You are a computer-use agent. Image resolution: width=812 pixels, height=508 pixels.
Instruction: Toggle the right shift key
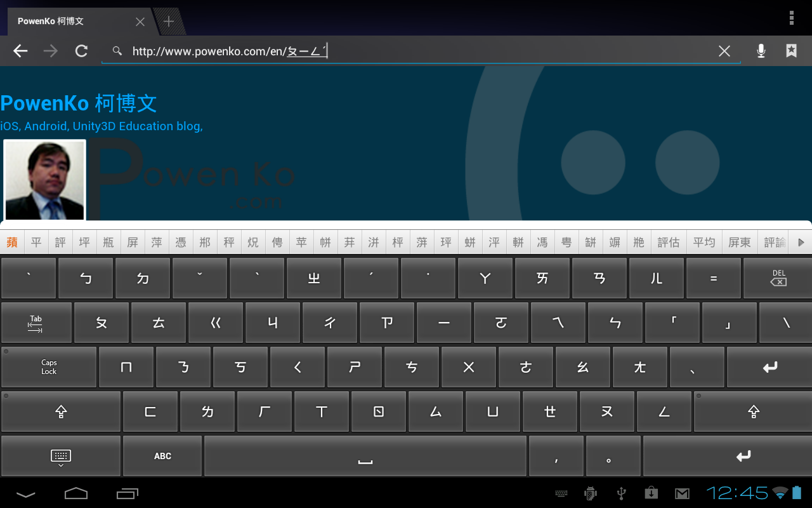click(x=753, y=411)
